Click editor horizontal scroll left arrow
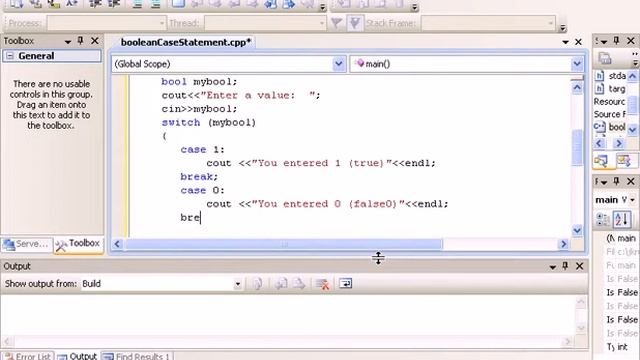The width and height of the screenshot is (640, 360). coord(117,244)
